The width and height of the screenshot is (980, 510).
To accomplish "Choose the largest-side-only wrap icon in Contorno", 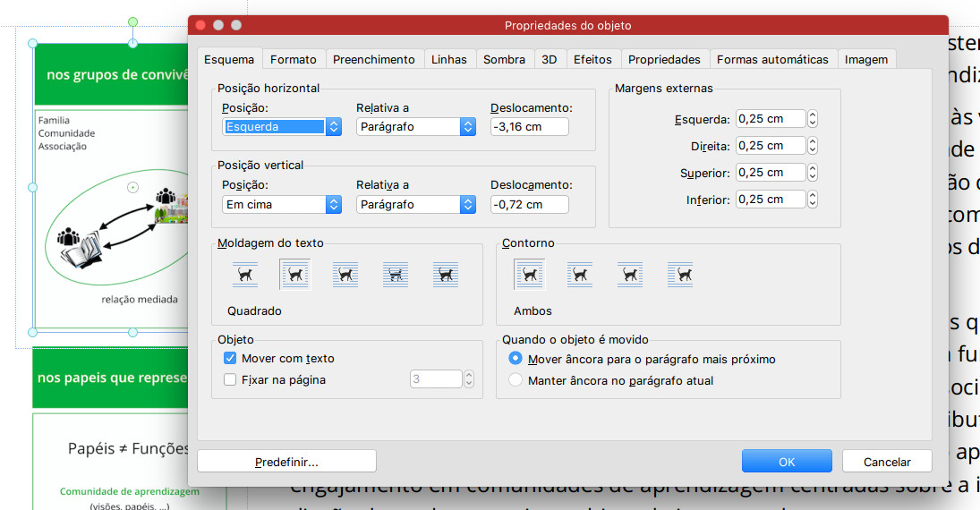I will [679, 275].
